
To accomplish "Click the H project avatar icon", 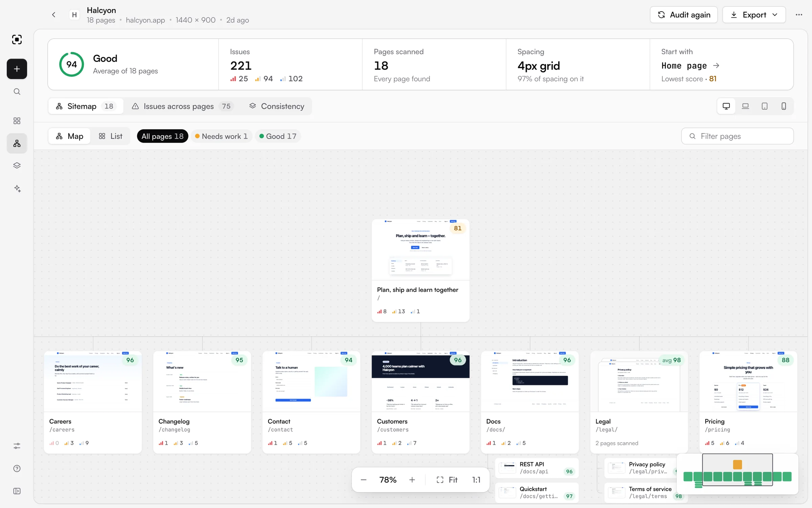I will pyautogui.click(x=74, y=15).
